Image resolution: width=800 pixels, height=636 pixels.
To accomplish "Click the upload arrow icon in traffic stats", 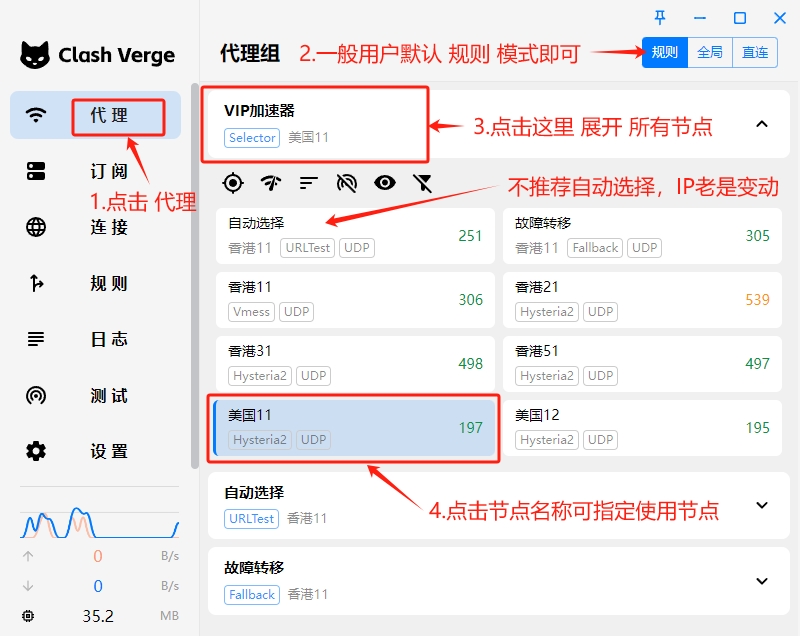I will pos(28,556).
